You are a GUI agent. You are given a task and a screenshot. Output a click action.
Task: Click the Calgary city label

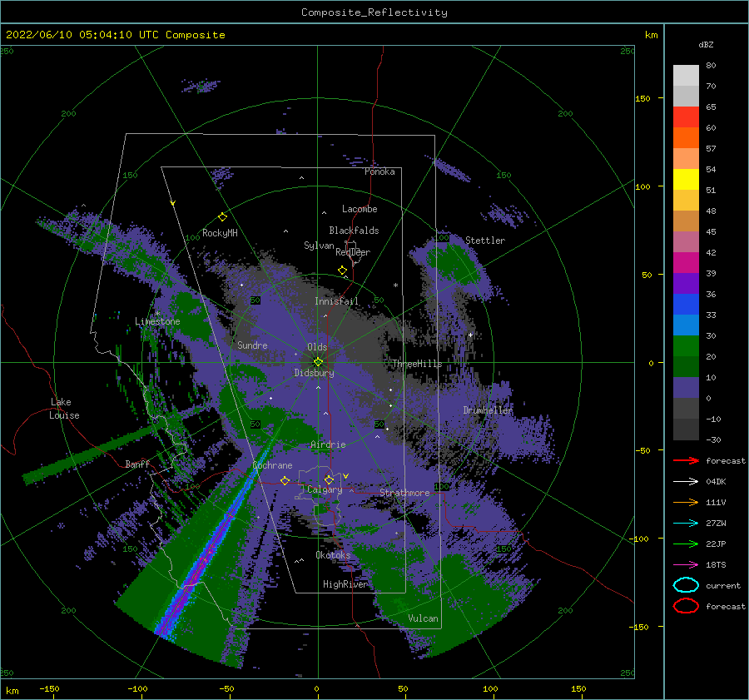[x=325, y=489]
